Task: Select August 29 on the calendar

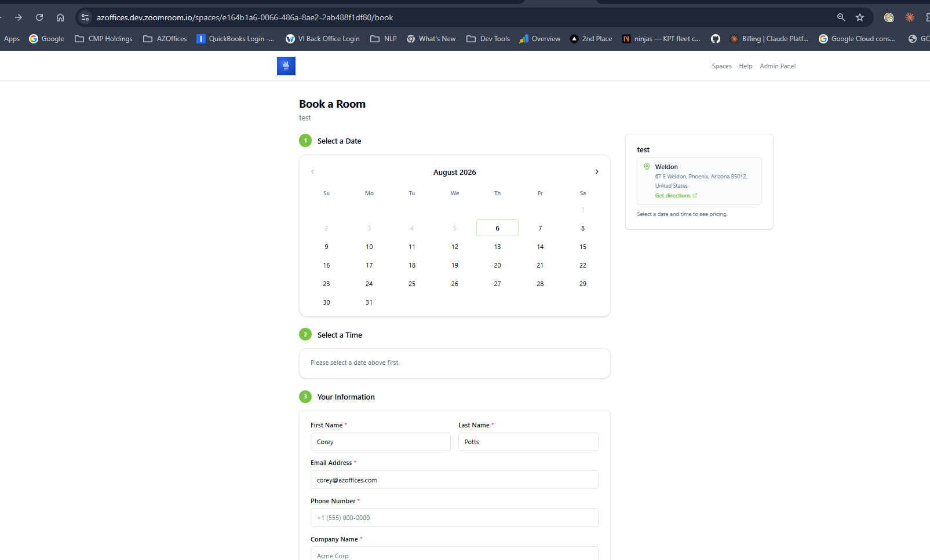Action: pos(583,284)
